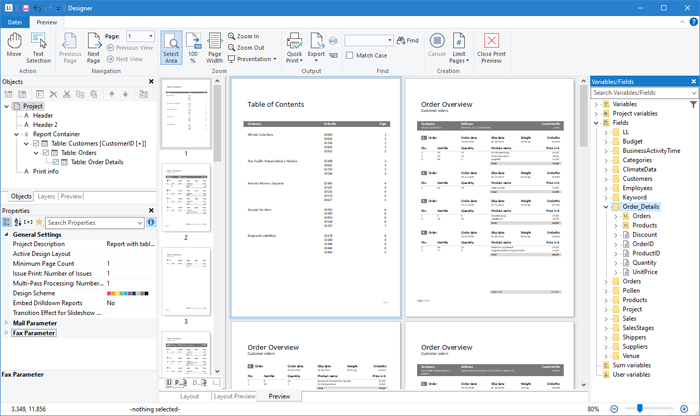This screenshot has height=416, width=700.
Task: Select the Move tool
Action: point(14,45)
